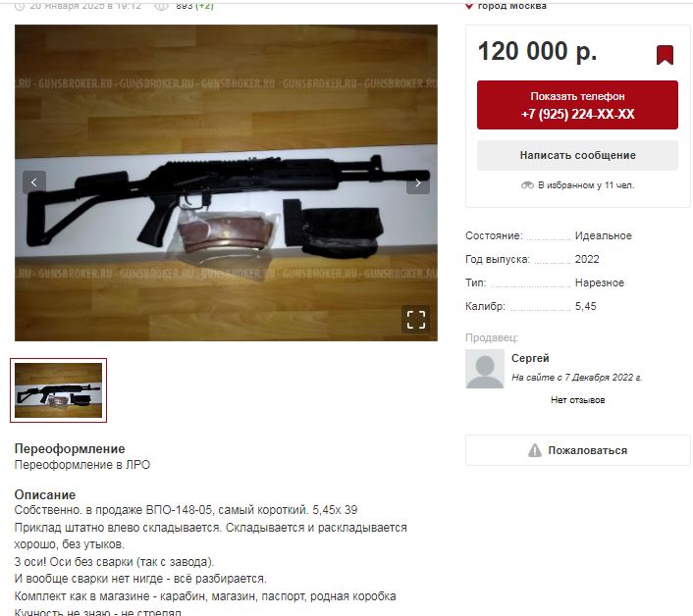This screenshot has width=693, height=616.
Task: Click the views eye icon near 893
Action: 162,6
